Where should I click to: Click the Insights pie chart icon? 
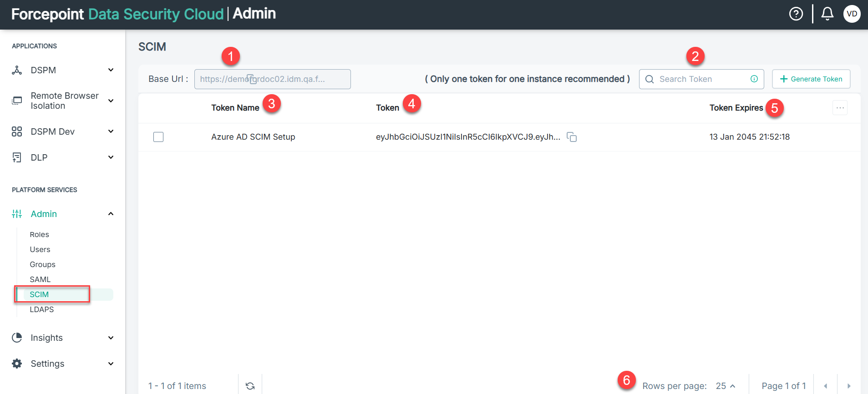tap(17, 338)
